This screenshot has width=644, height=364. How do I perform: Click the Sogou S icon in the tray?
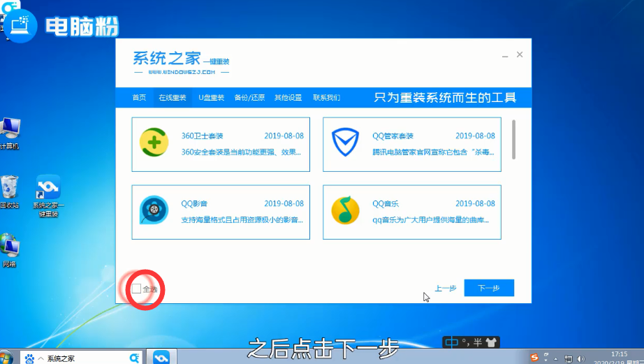point(534,358)
